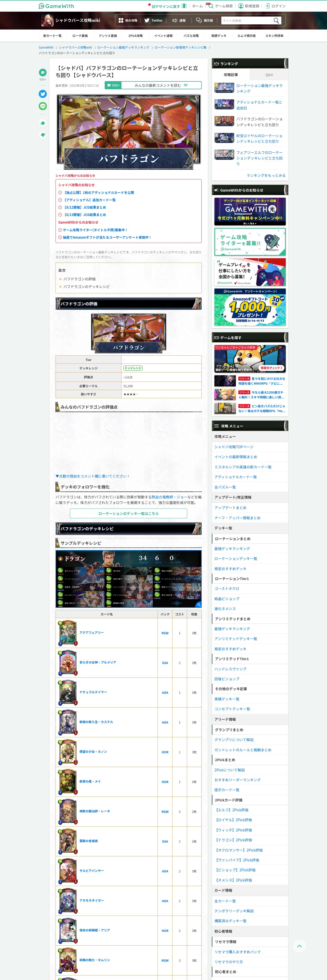Open サルビアパンサー card link
Image resolution: width=327 pixels, height=980 pixels.
pyautogui.click(x=91, y=870)
